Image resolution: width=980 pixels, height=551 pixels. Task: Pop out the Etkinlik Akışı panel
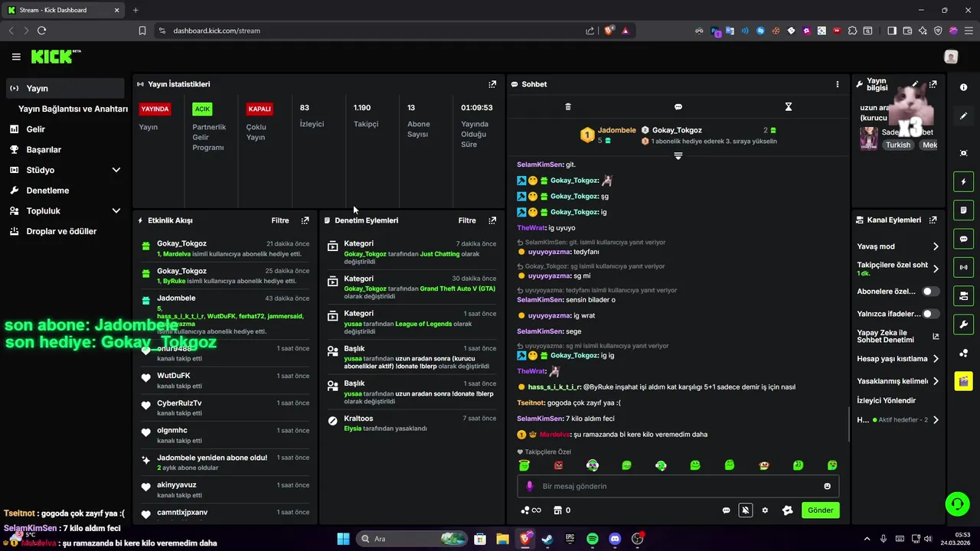pyautogui.click(x=305, y=220)
